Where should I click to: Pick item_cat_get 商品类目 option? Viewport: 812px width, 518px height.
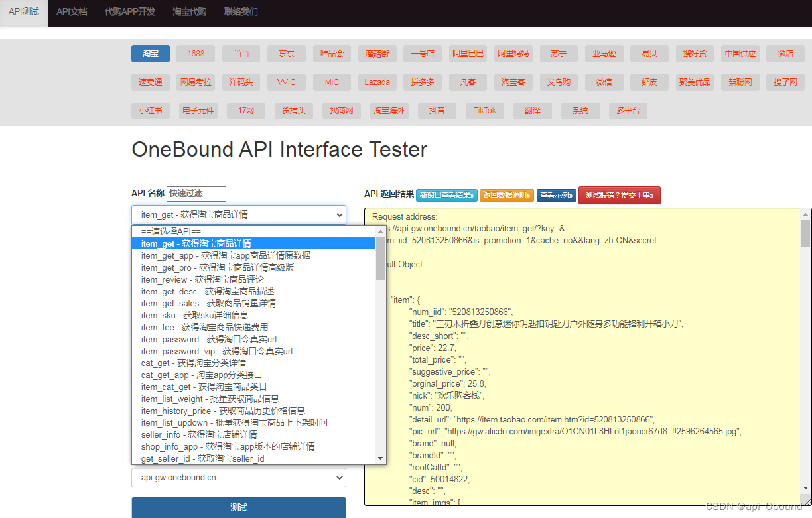(254, 387)
